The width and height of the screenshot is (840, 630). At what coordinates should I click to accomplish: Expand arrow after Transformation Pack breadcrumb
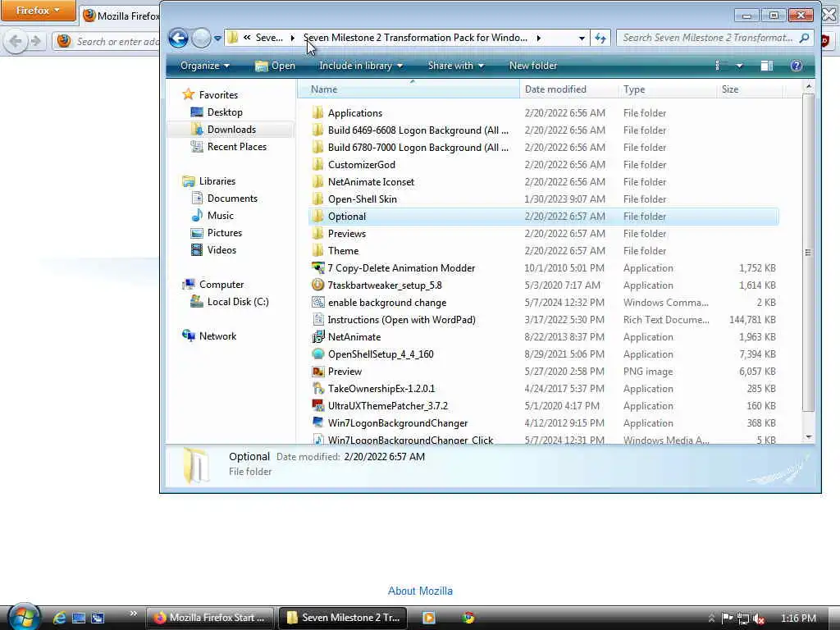tap(538, 38)
